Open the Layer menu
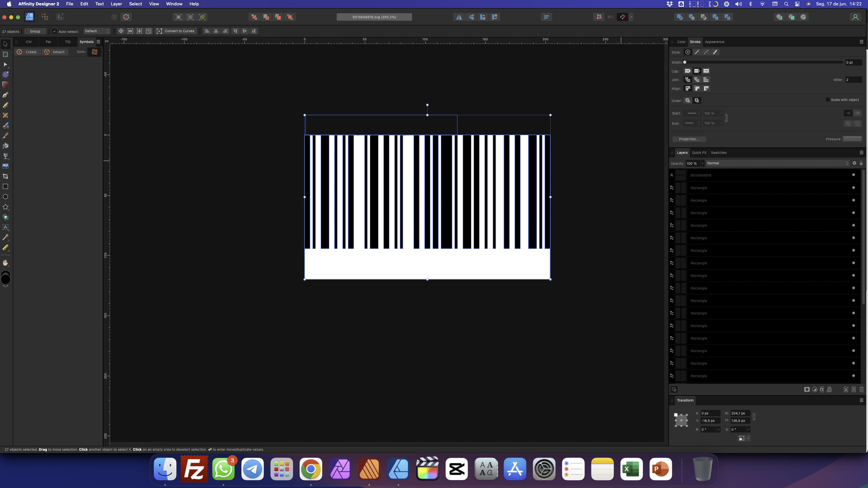Screen dimensions: 868x488 point(116,4)
